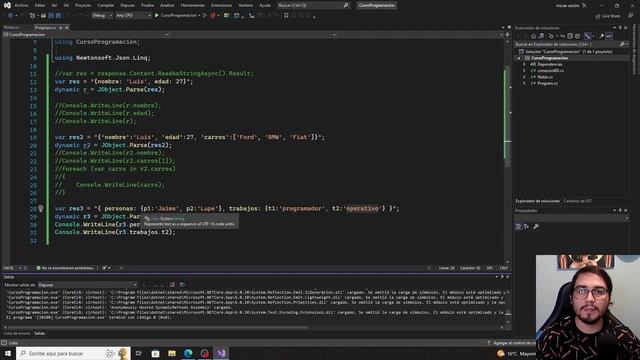Select the Salida tab at the bottom
The height and width of the screenshot is (360, 640).
point(40,333)
